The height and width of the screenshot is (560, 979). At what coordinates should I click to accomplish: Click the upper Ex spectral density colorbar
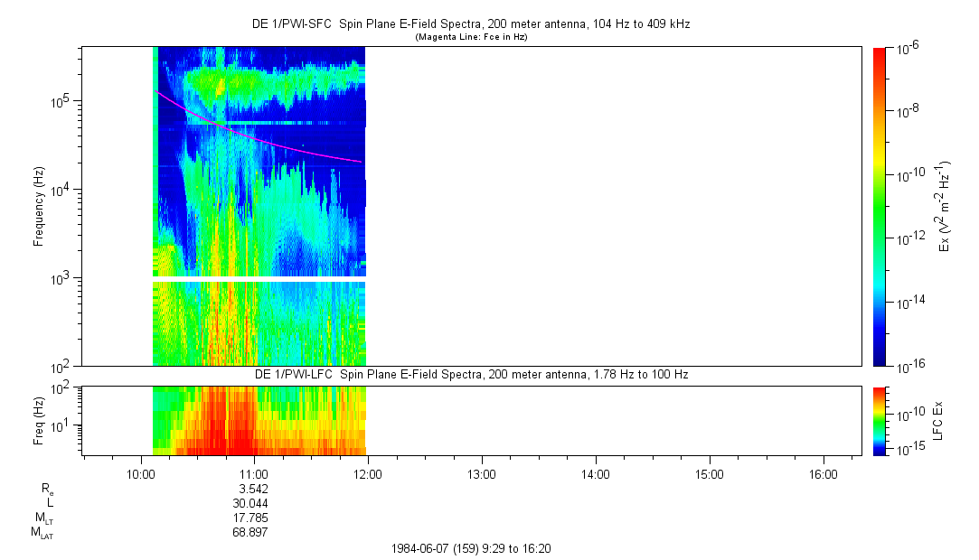tap(880, 206)
